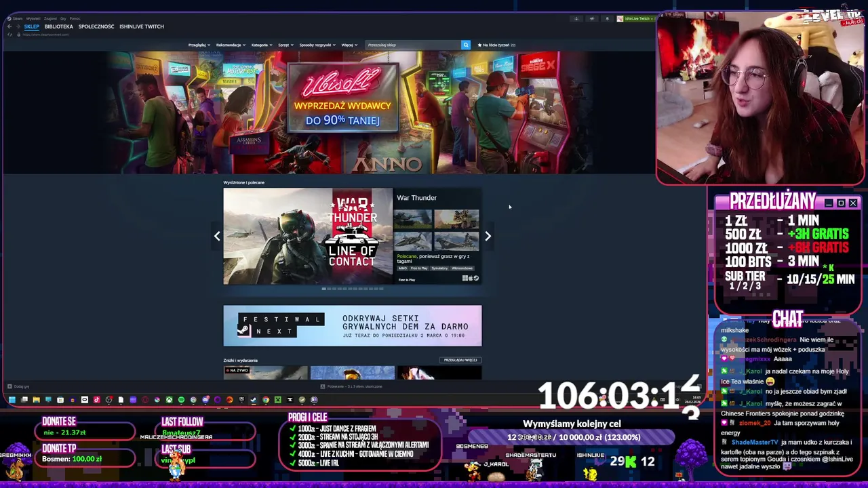Select the last carousel page dot
The width and height of the screenshot is (868, 488).
[381, 289]
